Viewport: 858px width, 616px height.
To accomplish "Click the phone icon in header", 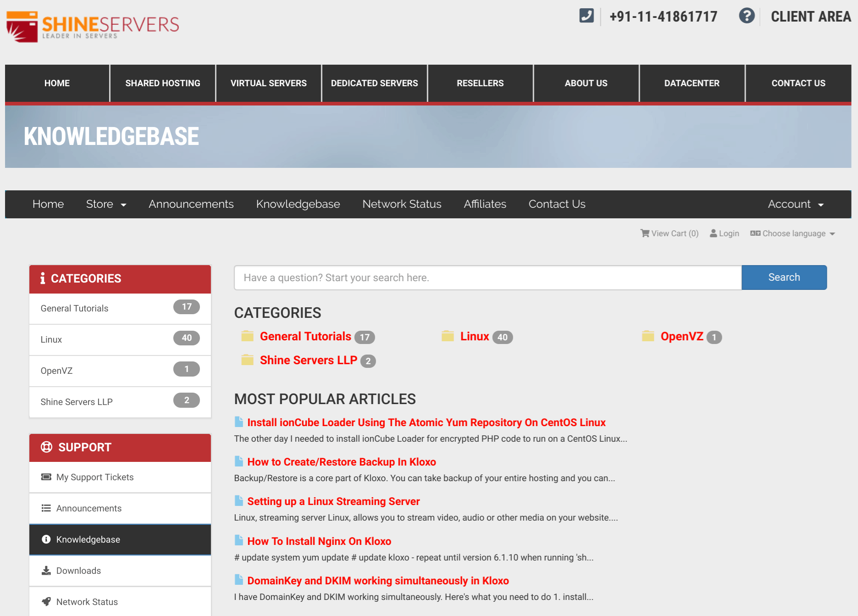I will pos(587,16).
